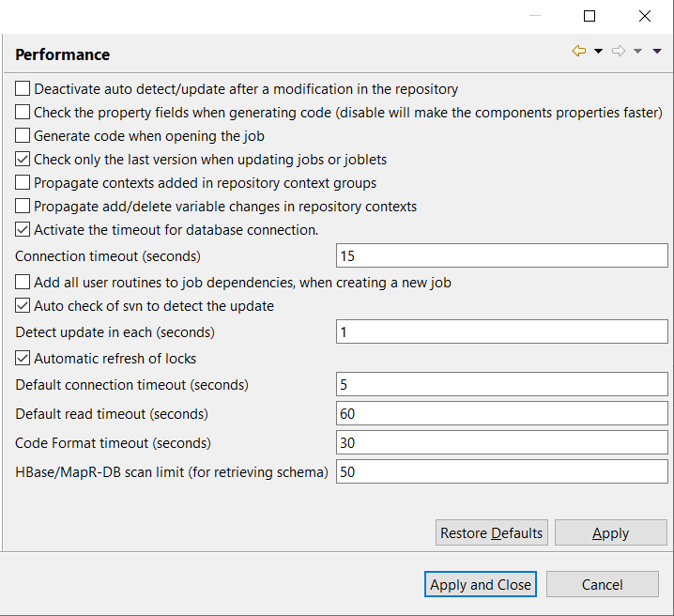Disable Auto check of svn option
This screenshot has height=616, width=674.
(23, 306)
